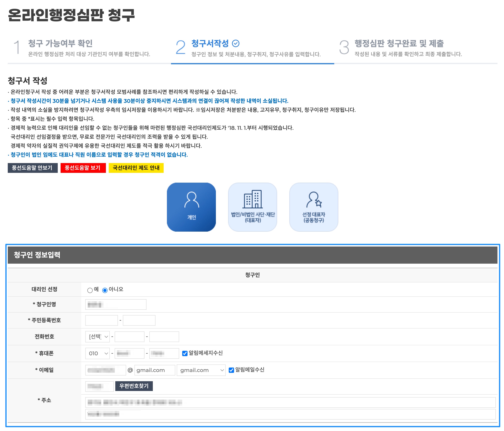Image resolution: width=504 pixels, height=431 pixels.
Task: Open the step 2 청구서작성 tab
Action: point(210,44)
